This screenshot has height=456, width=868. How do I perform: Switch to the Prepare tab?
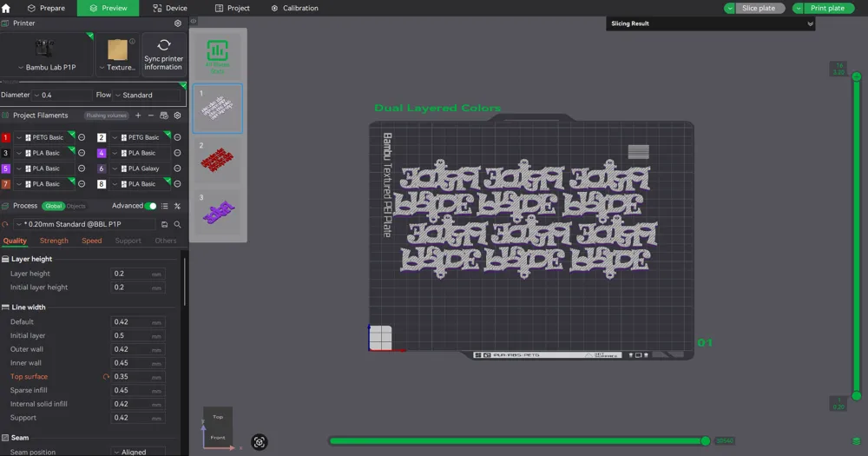[46, 9]
